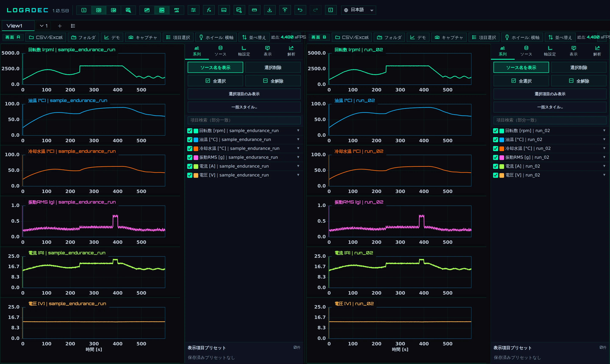Uncheck 電流 [A] | run_02 checkbox
Screen dimensions: 610x364
(496, 166)
